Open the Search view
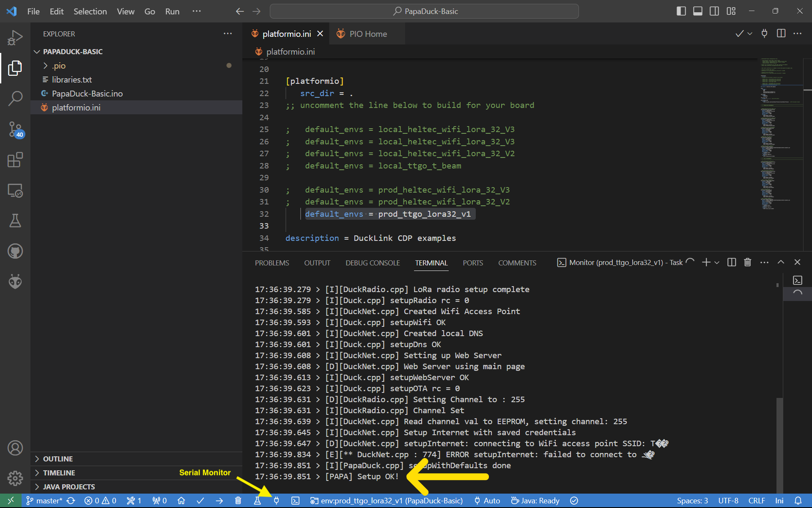The width and height of the screenshot is (812, 508). 15,99
